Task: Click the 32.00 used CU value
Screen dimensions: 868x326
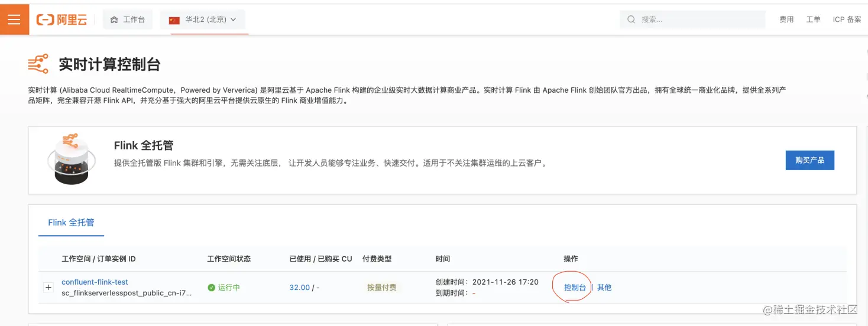Action: point(299,288)
